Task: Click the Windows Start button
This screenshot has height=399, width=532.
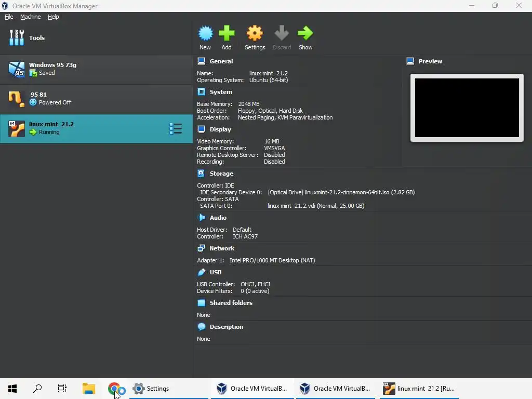Action: tap(12, 389)
